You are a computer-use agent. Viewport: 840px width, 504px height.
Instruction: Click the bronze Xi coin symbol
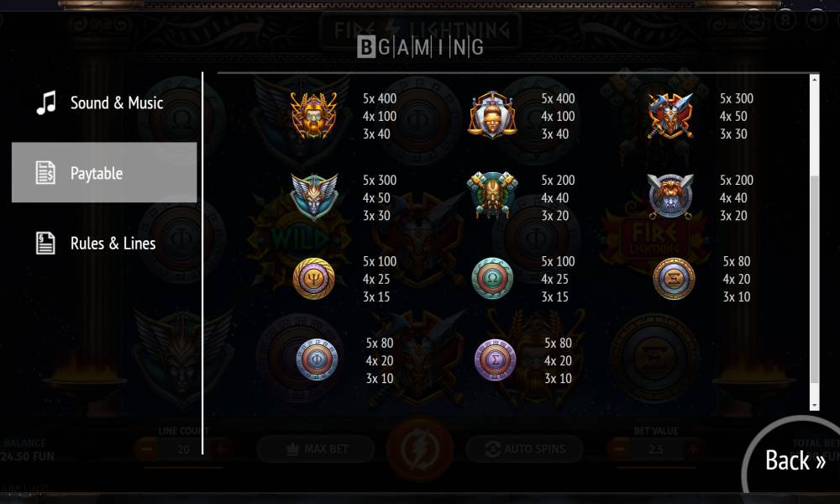coord(674,279)
